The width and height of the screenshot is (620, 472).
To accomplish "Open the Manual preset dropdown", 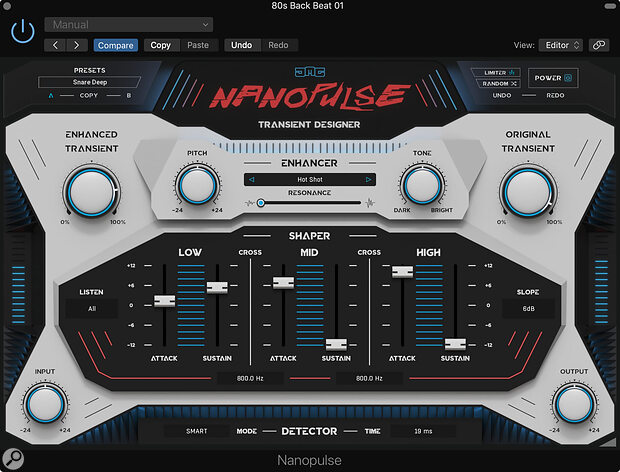I will tap(129, 25).
